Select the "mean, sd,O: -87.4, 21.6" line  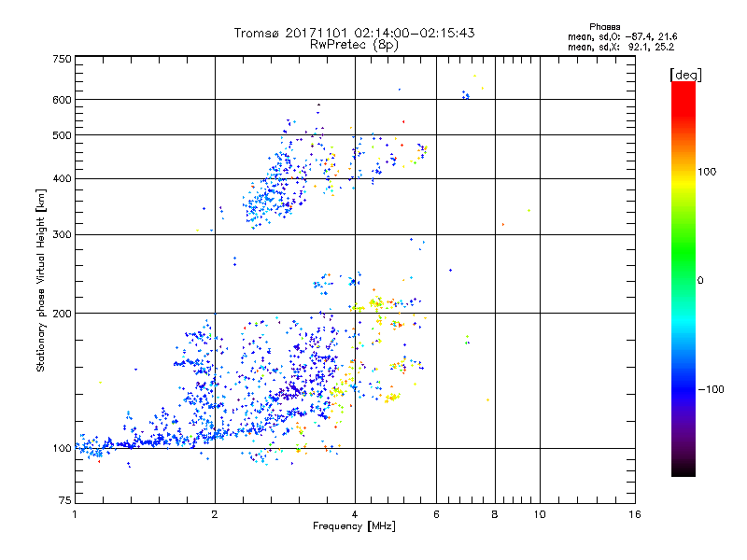(622, 36)
